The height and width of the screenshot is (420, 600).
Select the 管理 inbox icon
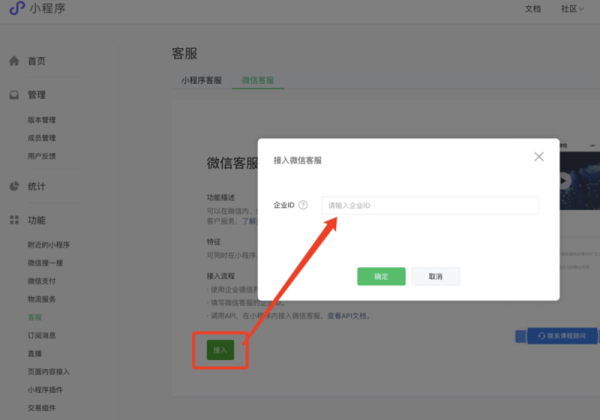[14, 95]
